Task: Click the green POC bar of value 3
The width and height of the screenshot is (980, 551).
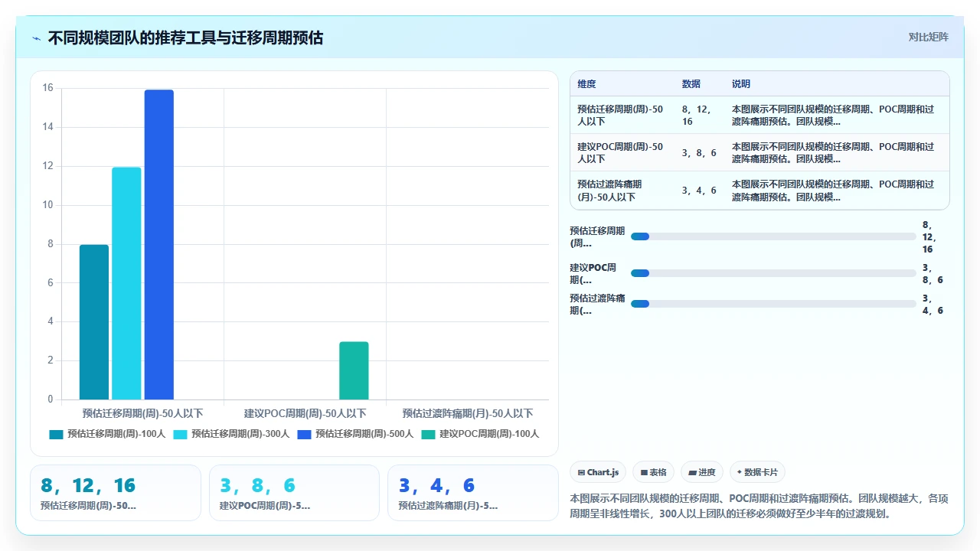Action: click(354, 370)
